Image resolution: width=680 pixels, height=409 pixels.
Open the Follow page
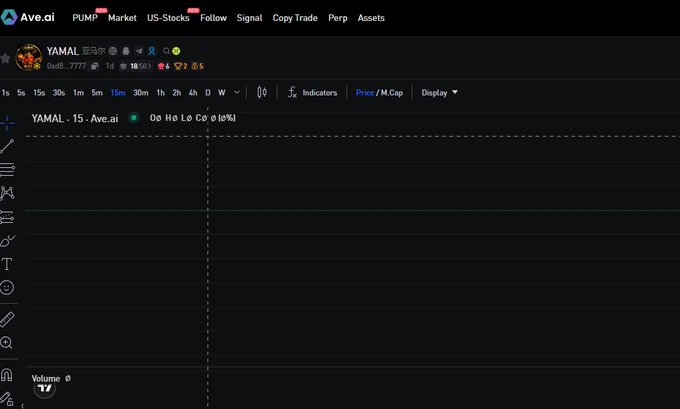click(213, 18)
